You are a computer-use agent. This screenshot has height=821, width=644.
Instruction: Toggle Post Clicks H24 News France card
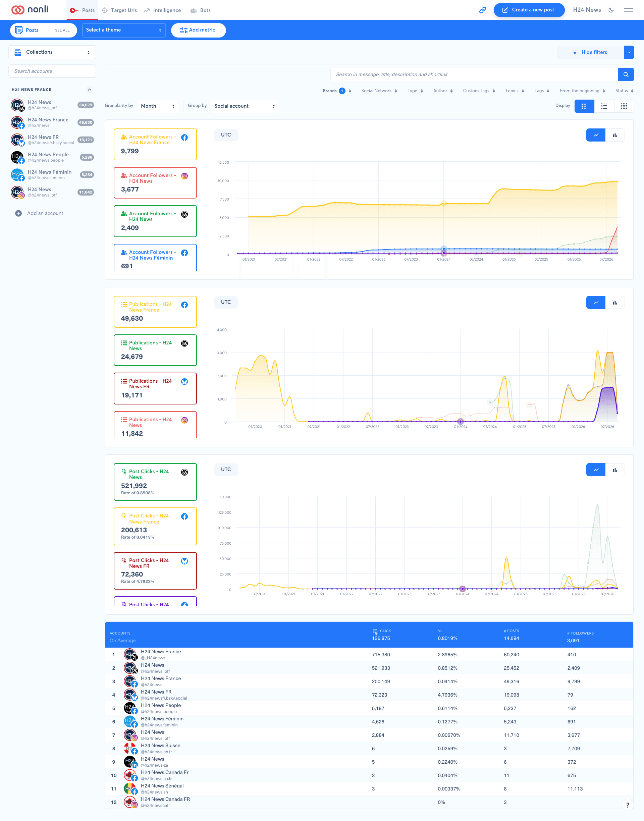coord(155,527)
